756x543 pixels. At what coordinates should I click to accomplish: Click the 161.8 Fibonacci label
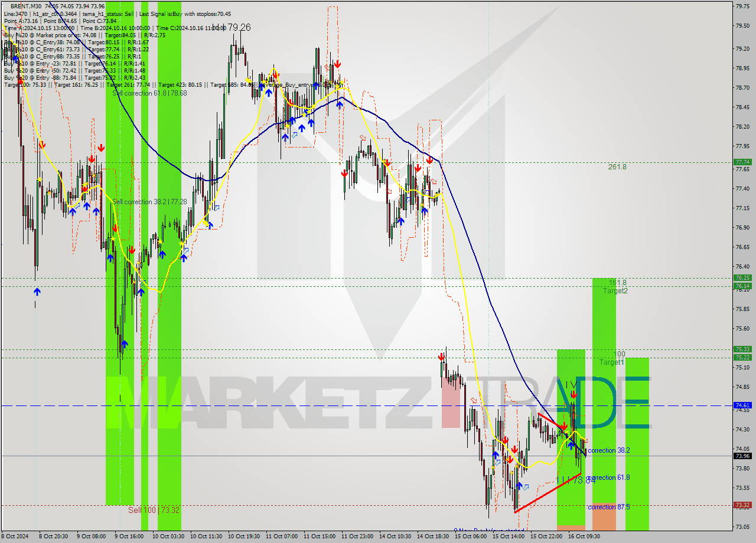[617, 283]
